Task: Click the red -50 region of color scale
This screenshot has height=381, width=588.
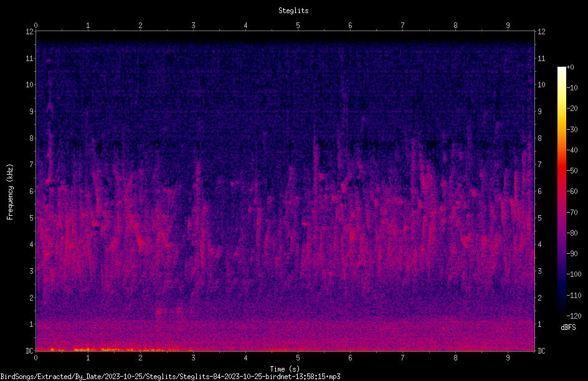Action: tap(561, 170)
